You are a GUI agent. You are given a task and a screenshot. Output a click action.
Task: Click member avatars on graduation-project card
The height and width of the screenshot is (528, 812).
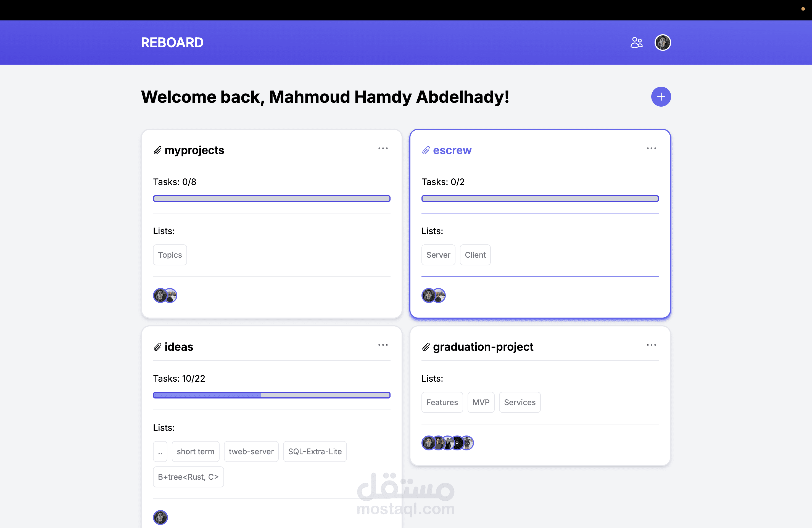point(447,443)
